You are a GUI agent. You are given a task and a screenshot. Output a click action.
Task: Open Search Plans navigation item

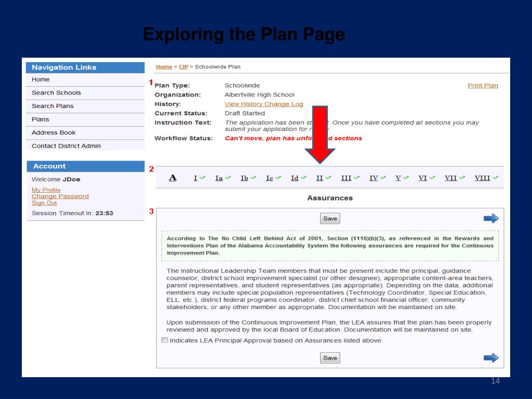pos(85,106)
